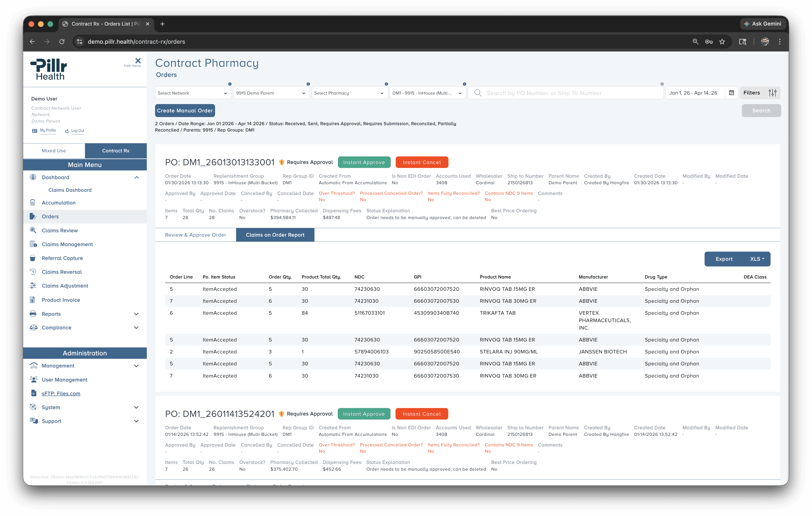
Task: Open the calendar date picker icon
Action: click(731, 93)
